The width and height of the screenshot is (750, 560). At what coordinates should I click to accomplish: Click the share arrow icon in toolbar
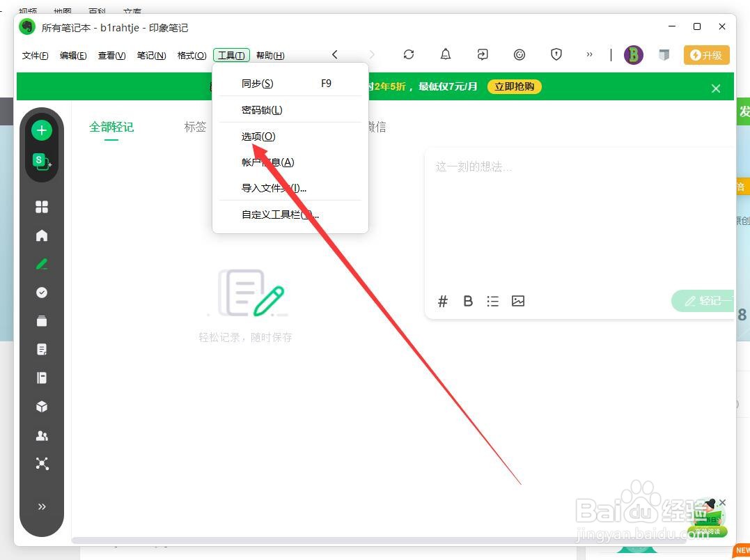pos(482,54)
